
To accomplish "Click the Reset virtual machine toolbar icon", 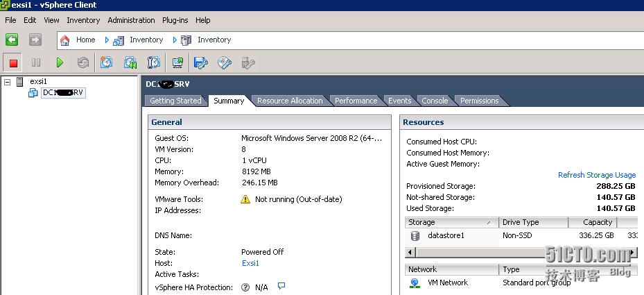I will [83, 62].
